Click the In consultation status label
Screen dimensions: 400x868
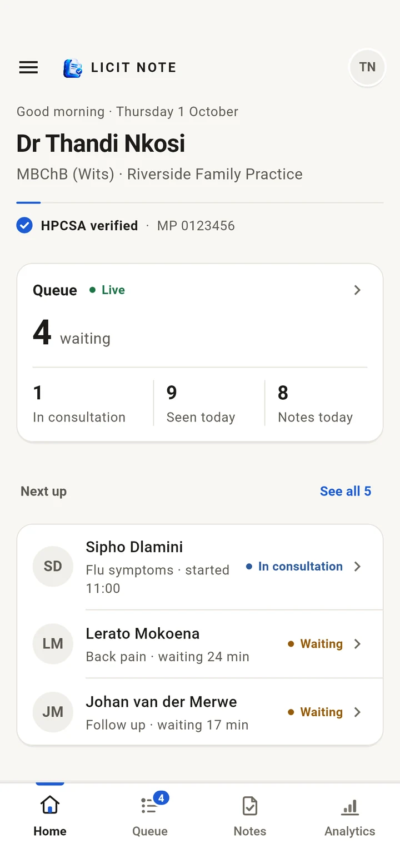pos(301,566)
